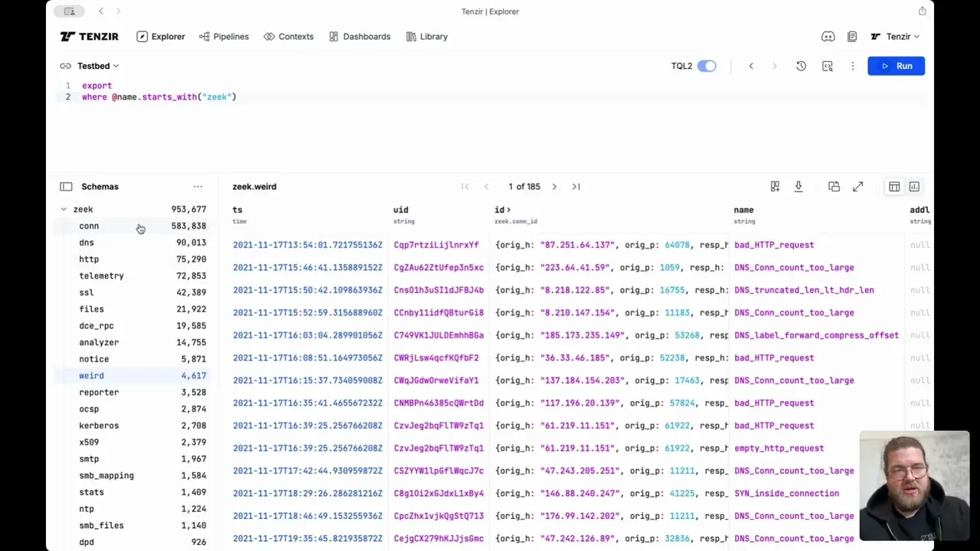Open the documentation icon in header
Image resolution: width=980 pixels, height=551 pixels.
(x=852, y=36)
